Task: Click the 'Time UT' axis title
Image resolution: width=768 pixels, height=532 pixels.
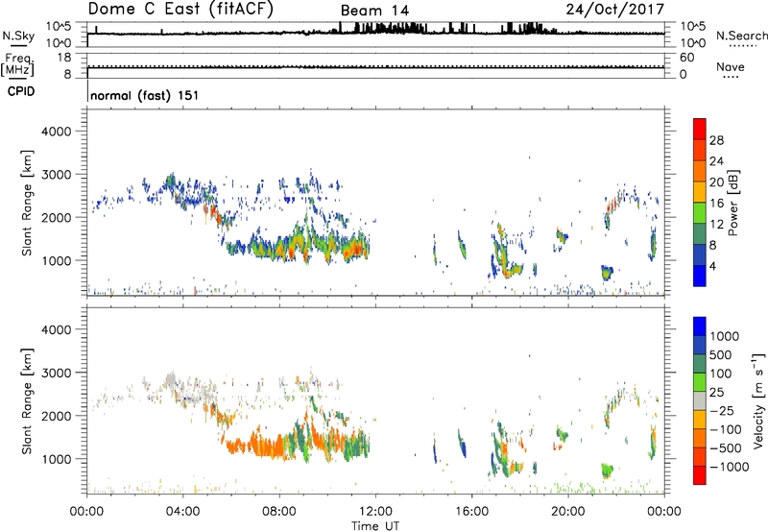Action: (x=375, y=526)
